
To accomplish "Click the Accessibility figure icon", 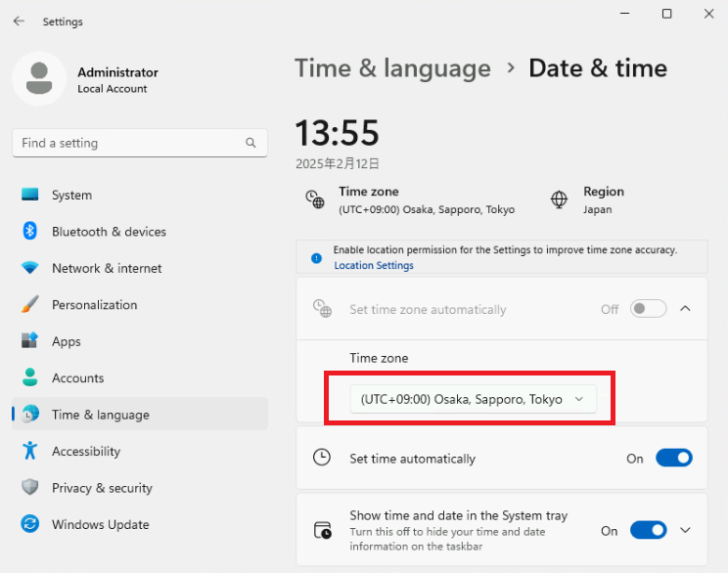I will coord(29,451).
